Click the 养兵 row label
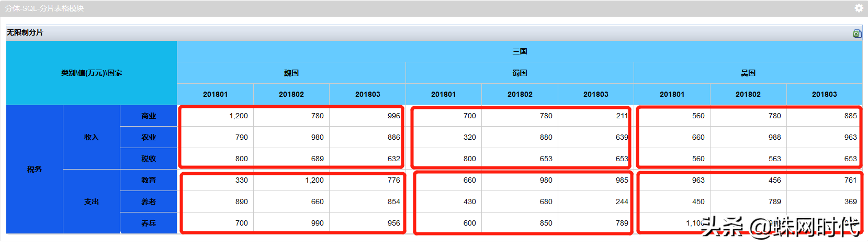This screenshot has width=868, height=246. (x=149, y=223)
